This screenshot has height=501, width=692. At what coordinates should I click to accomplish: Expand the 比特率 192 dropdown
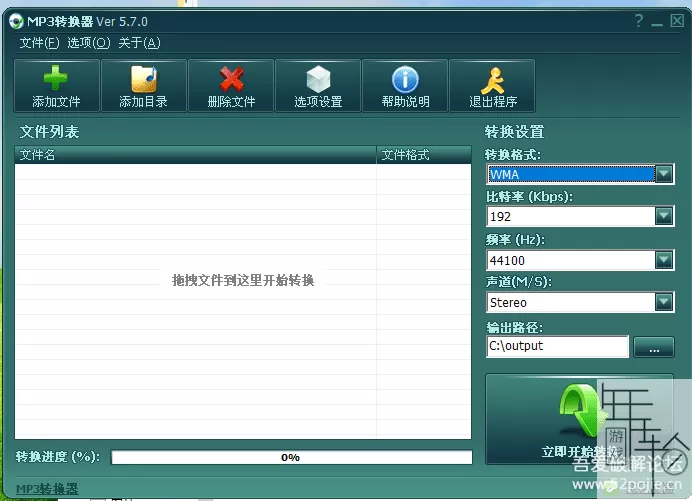tap(664, 216)
